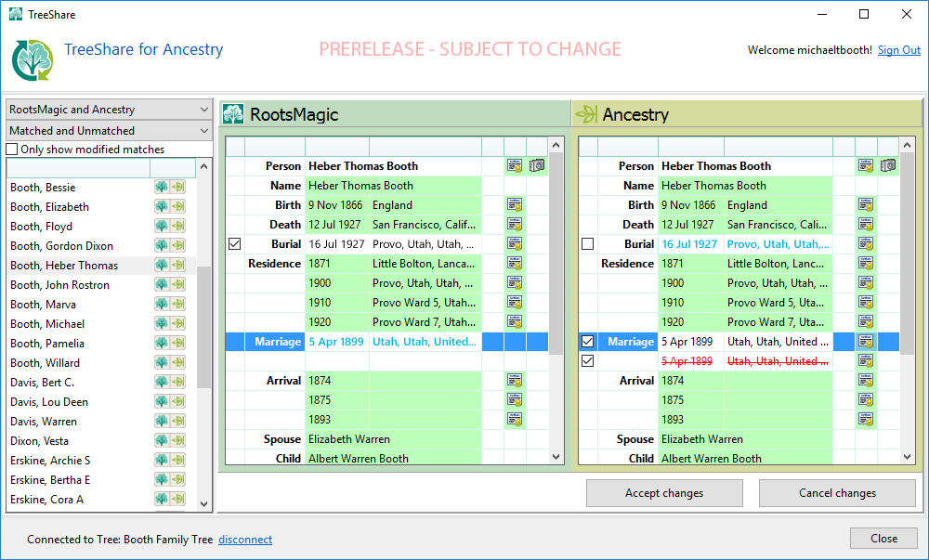Click source icon for RootsMagic Burial row
The height and width of the screenshot is (560, 929).
515,244
